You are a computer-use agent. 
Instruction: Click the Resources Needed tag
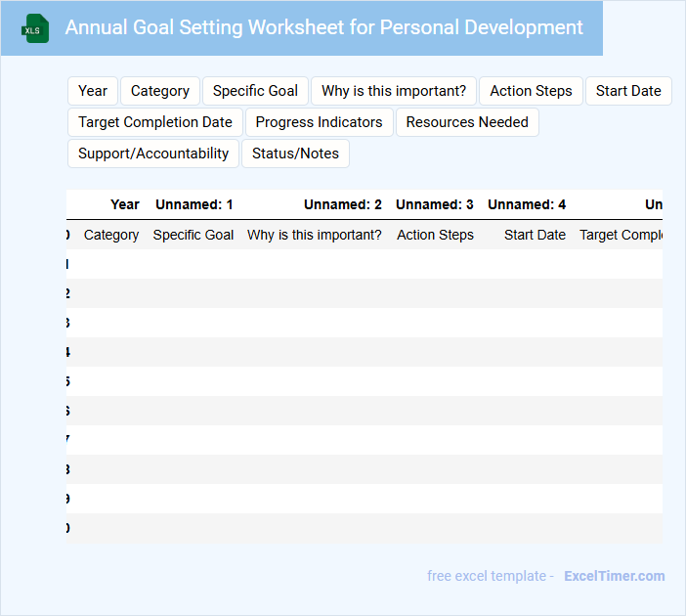point(467,122)
